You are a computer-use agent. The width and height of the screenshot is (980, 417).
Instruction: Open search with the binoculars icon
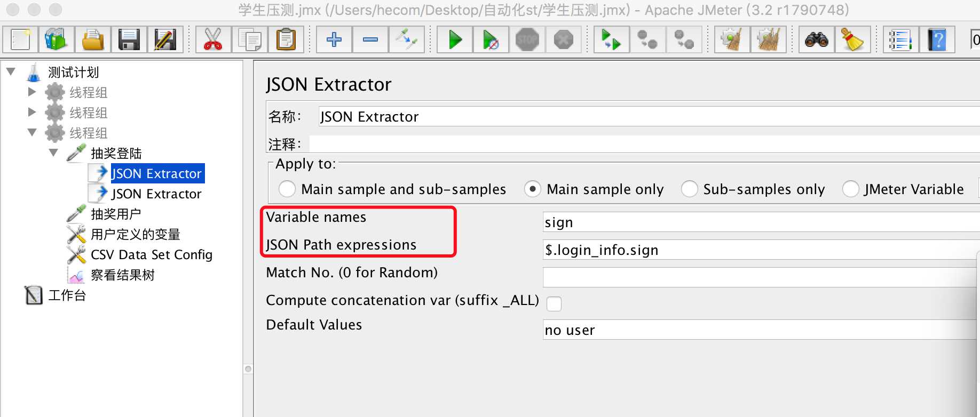coord(817,39)
